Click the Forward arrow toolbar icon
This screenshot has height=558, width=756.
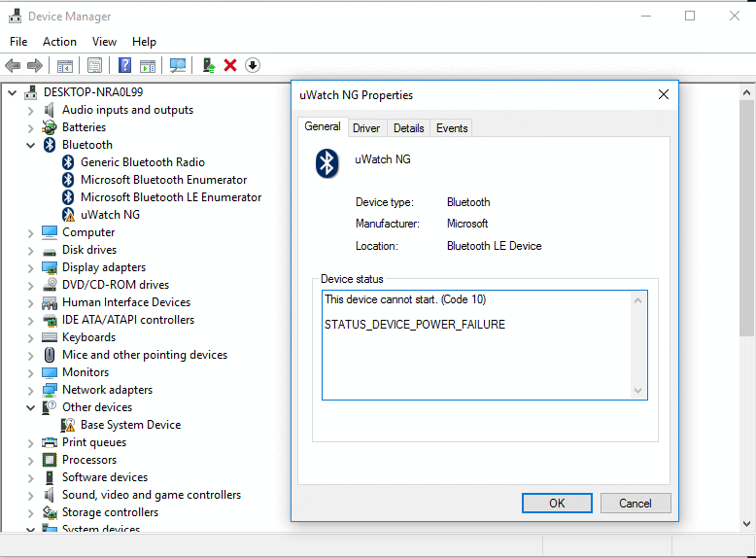pos(35,65)
